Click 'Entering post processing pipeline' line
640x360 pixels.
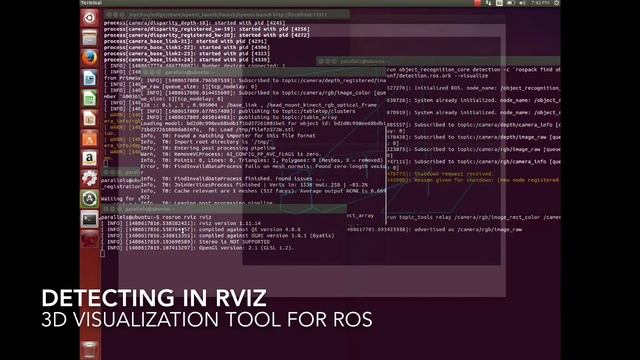click(208, 148)
